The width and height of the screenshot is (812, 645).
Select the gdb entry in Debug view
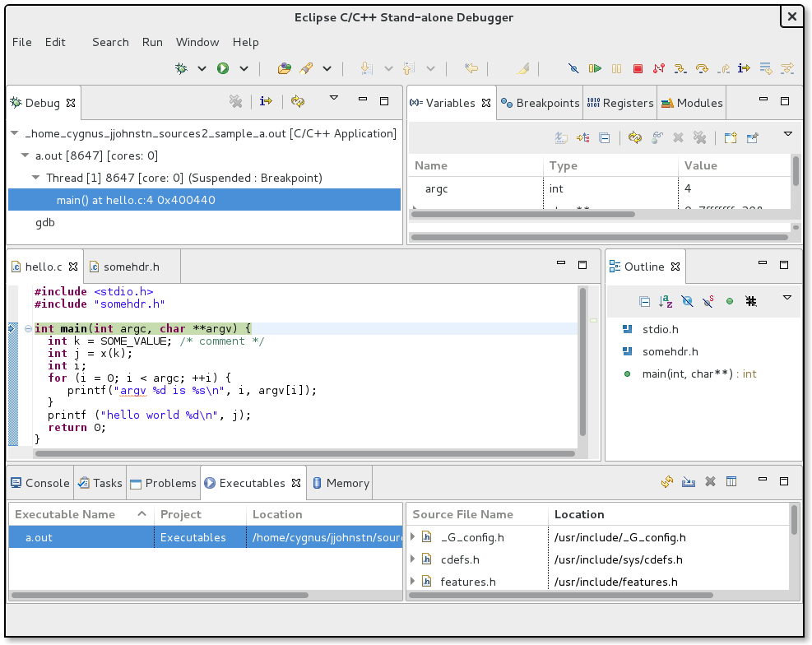45,223
